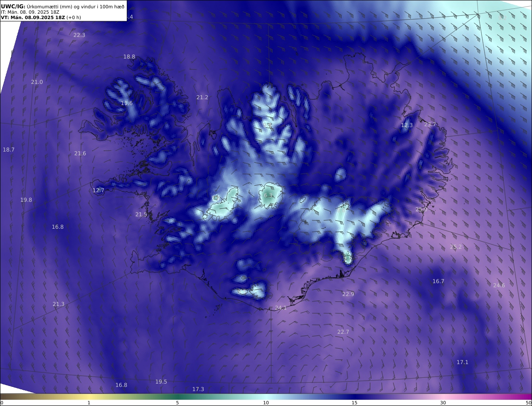Click the 21.6 wind value label
Viewport: 532px width, 406px height.
80,154
